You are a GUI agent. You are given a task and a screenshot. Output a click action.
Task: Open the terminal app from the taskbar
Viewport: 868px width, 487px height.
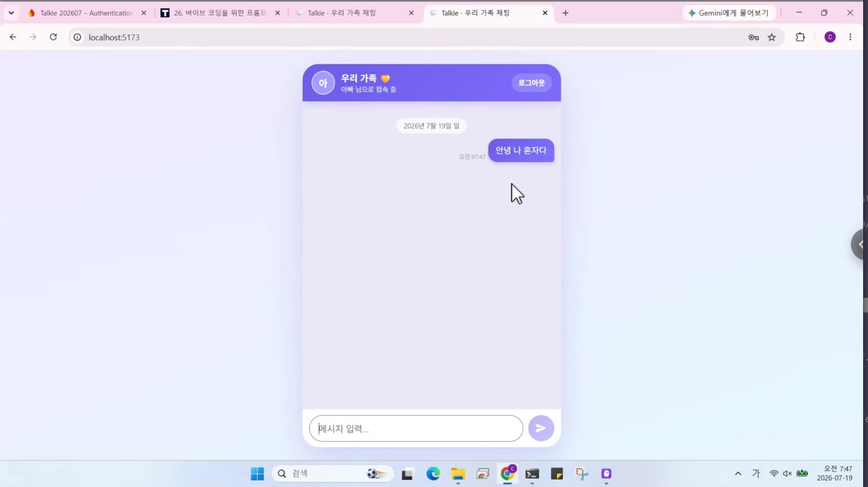point(532,474)
